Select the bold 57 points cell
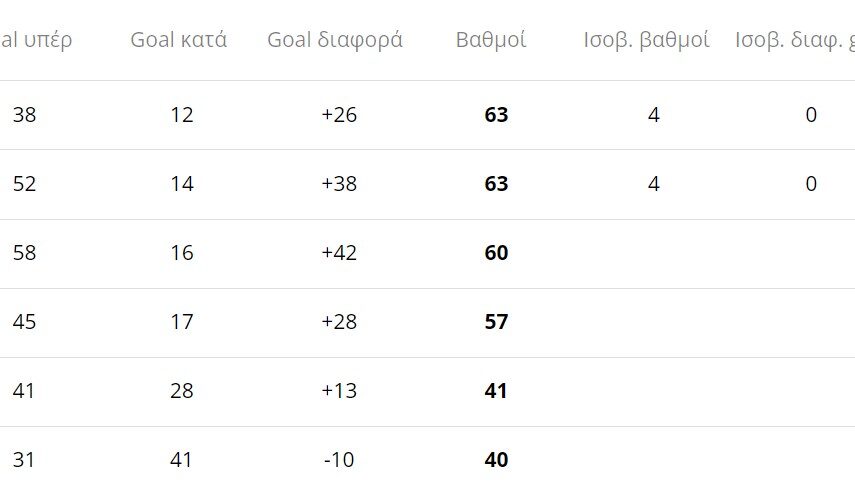The height and width of the screenshot is (493, 855). [x=496, y=322]
